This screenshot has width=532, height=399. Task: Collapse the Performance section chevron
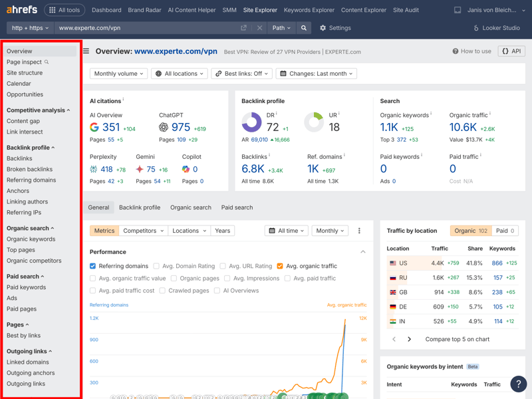point(362,252)
